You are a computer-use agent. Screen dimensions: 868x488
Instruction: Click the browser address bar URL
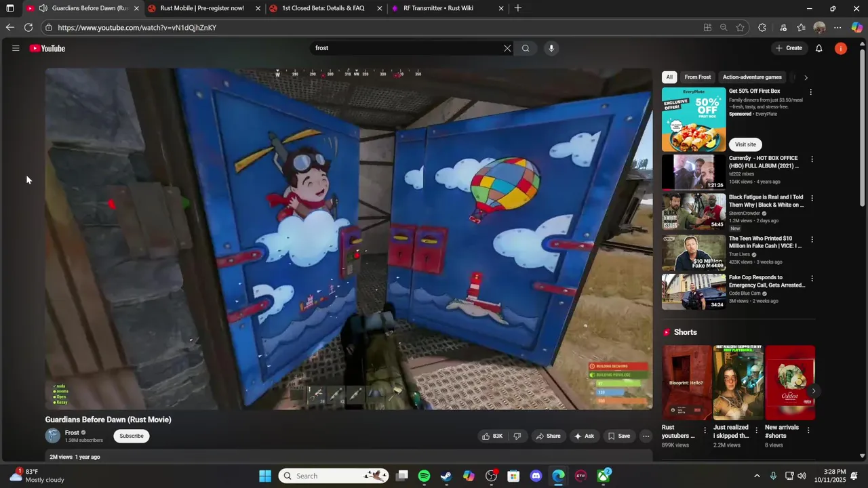pos(137,28)
